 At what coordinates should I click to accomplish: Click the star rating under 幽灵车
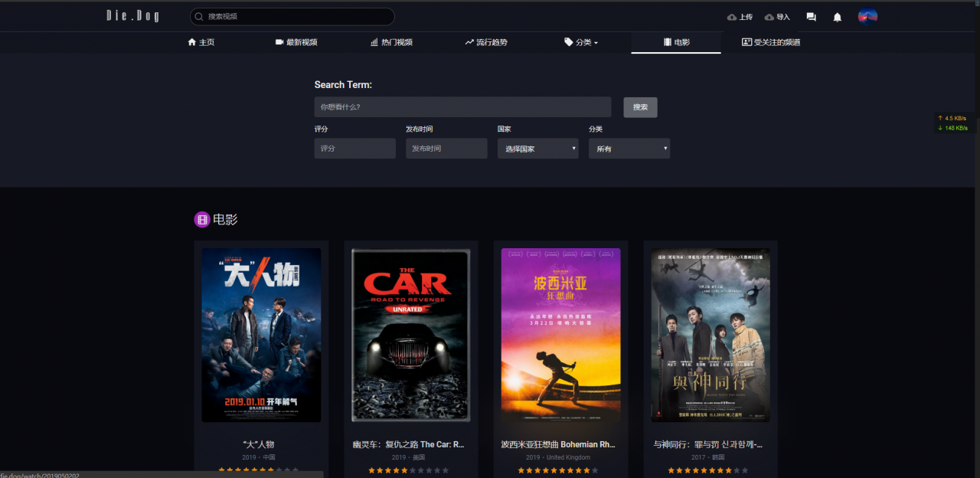coord(409,470)
